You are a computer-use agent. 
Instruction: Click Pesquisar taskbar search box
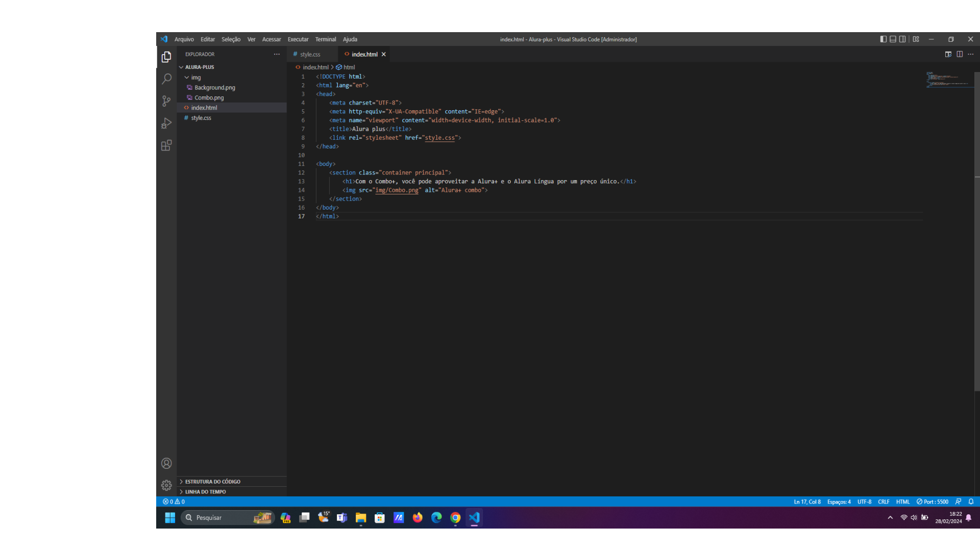pos(228,518)
